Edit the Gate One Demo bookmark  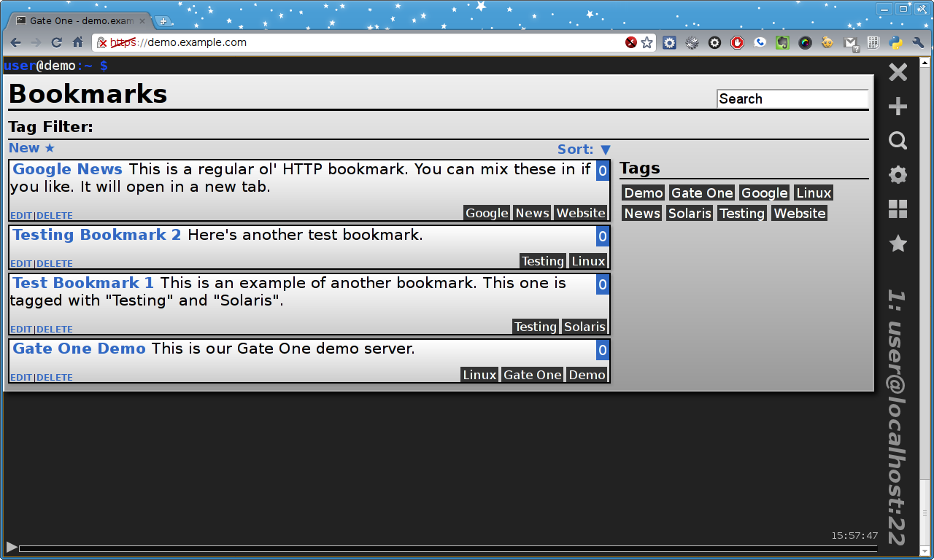21,378
